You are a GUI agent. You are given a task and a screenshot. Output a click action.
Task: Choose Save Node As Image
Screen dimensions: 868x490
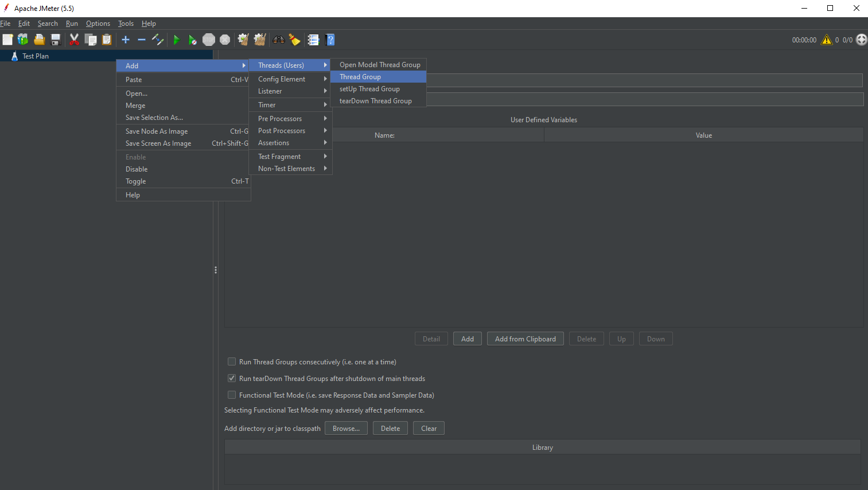(184, 131)
